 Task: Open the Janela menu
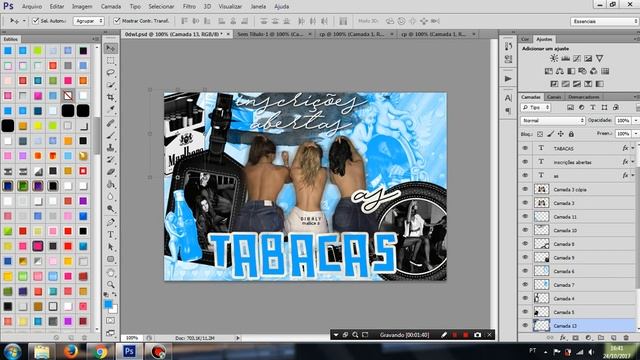[x=258, y=7]
